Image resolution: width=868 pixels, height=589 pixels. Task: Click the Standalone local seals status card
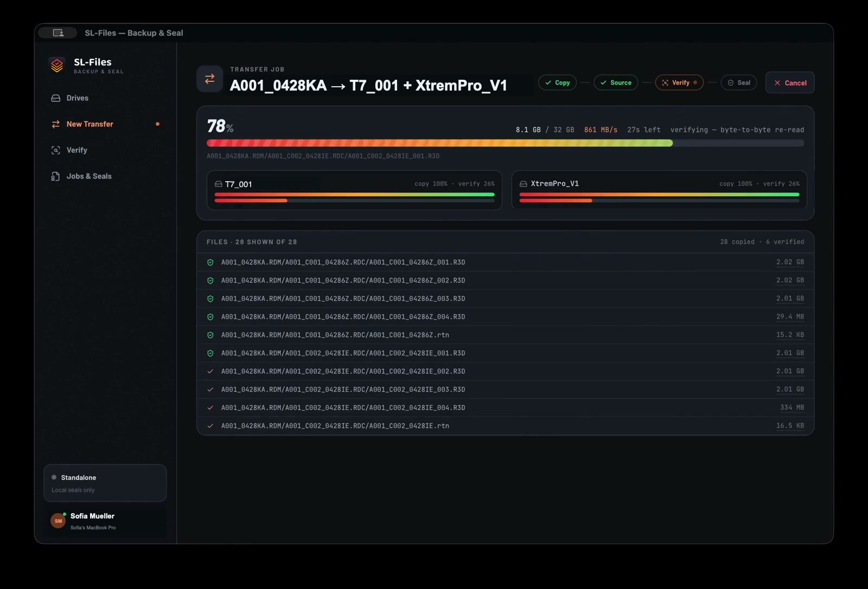(105, 483)
